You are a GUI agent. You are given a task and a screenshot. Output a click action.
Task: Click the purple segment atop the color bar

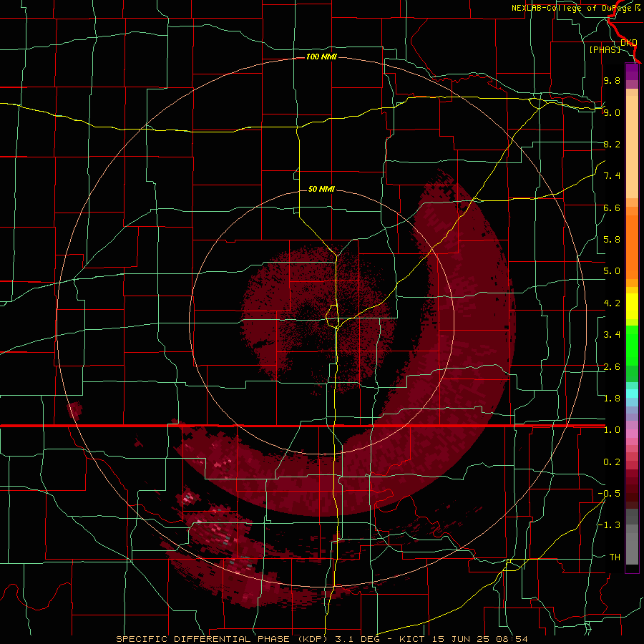632,72
